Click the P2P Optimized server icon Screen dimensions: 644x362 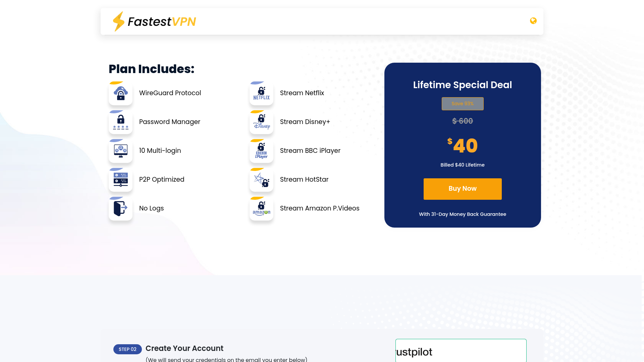[x=121, y=180]
